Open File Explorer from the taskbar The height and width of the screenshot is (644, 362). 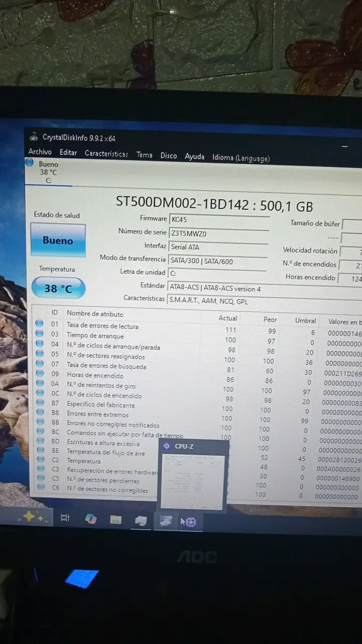[x=116, y=520]
